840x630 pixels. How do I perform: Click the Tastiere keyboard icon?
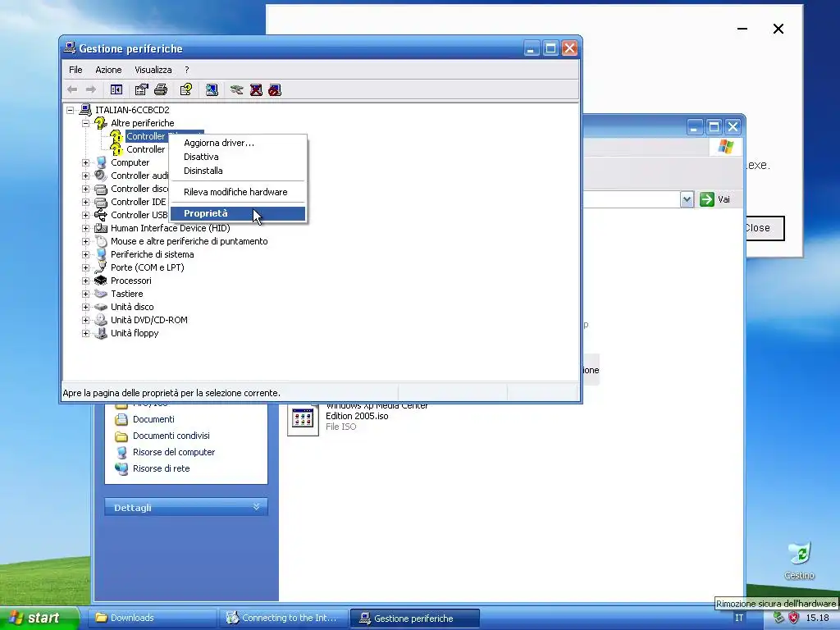101,294
